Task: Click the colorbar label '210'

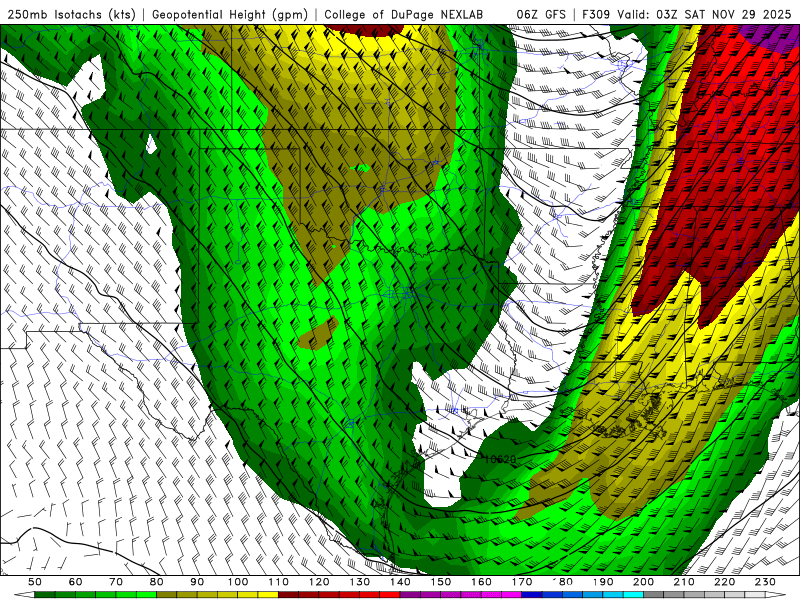Action: tap(684, 582)
